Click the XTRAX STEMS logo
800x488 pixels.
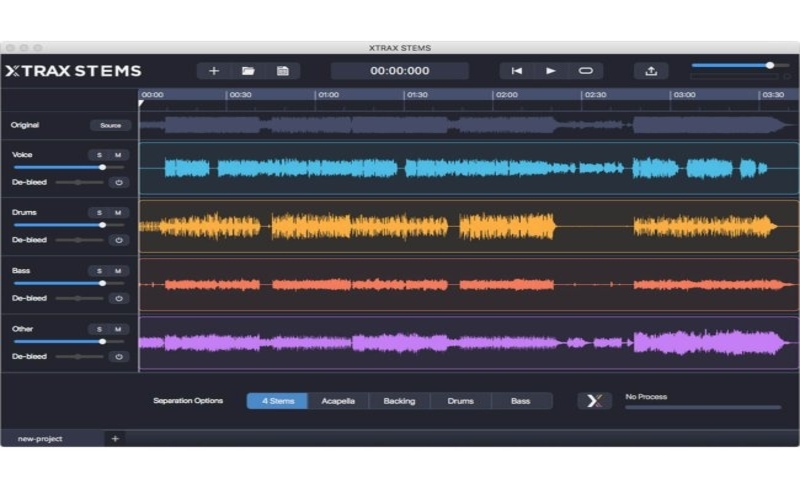click(x=73, y=71)
